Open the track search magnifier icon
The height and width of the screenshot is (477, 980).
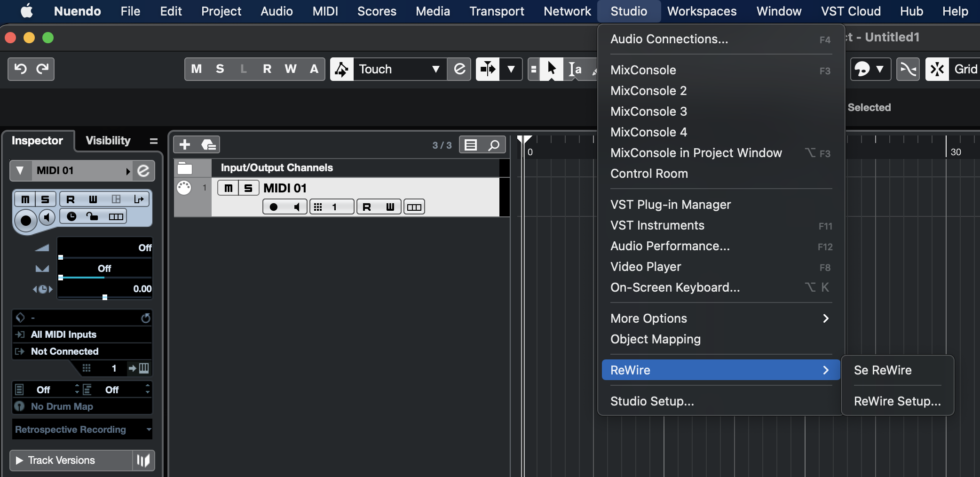click(494, 145)
